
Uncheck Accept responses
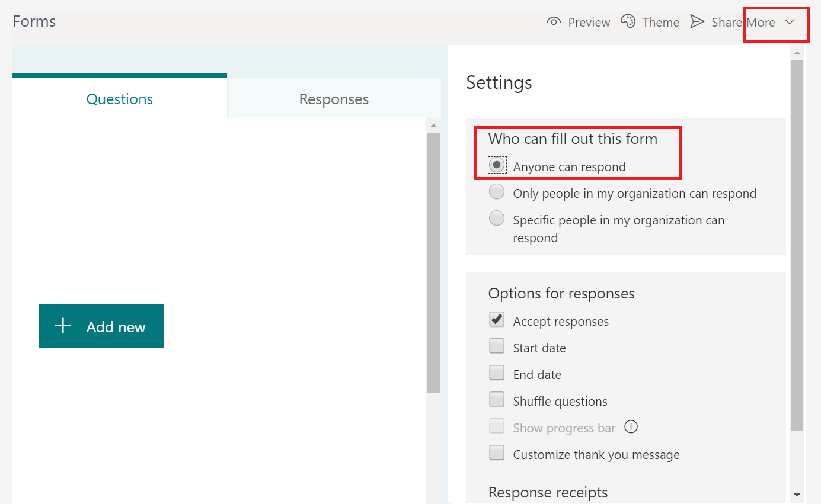[497, 319]
